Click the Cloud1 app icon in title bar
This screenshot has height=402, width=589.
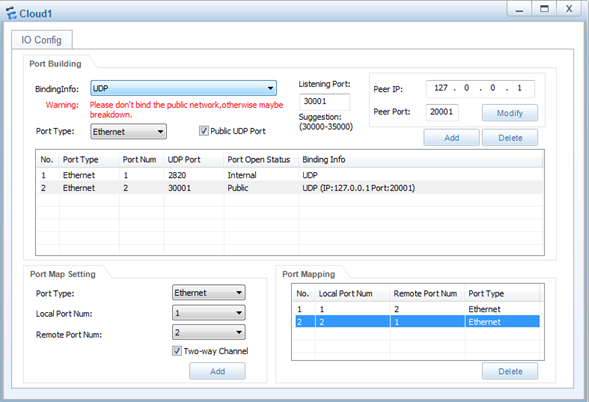[11, 13]
